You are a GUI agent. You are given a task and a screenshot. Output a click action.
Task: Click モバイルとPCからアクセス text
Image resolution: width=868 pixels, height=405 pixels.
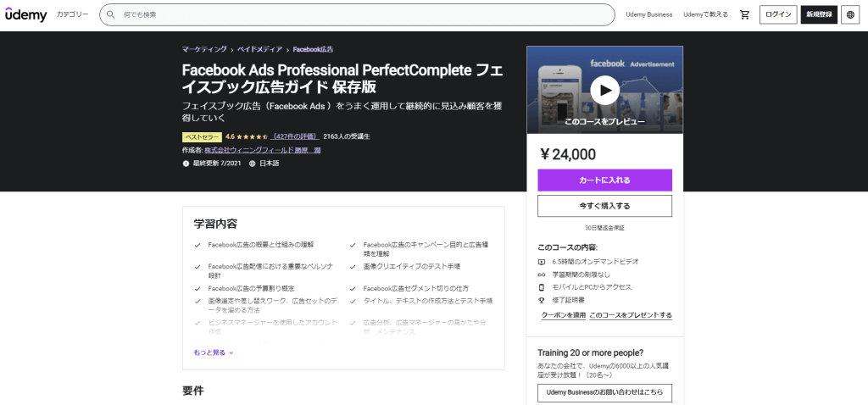tap(592, 287)
